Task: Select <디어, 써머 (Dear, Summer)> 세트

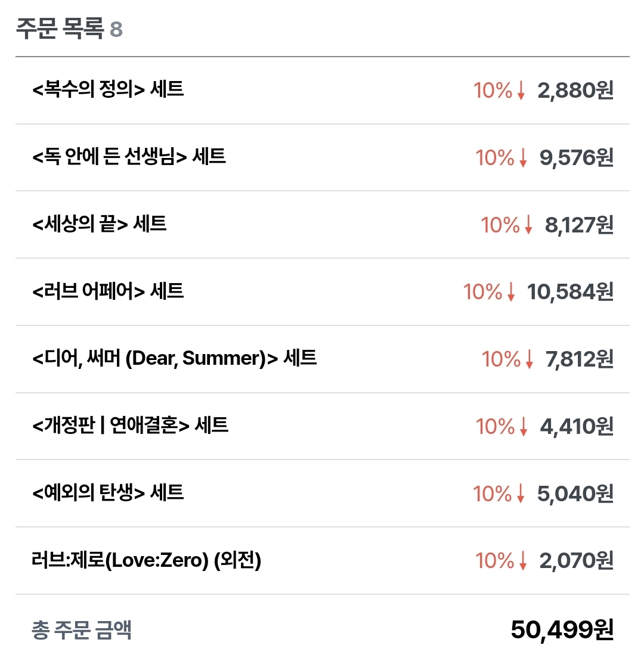Action: click(174, 358)
